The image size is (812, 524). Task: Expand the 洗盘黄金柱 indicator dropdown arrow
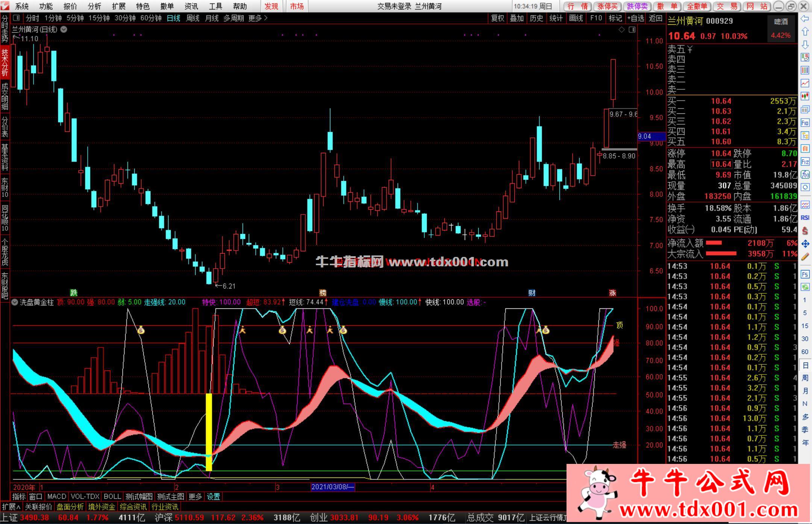(x=15, y=302)
